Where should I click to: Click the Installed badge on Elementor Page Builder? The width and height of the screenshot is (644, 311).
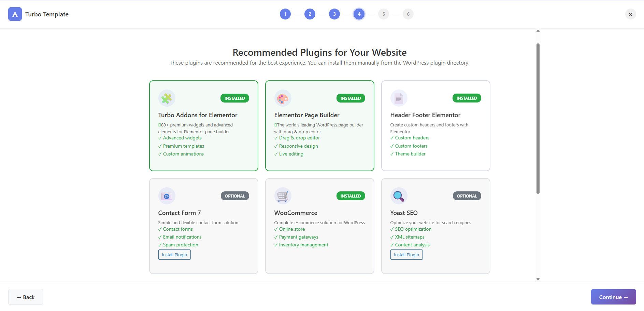coord(351,98)
